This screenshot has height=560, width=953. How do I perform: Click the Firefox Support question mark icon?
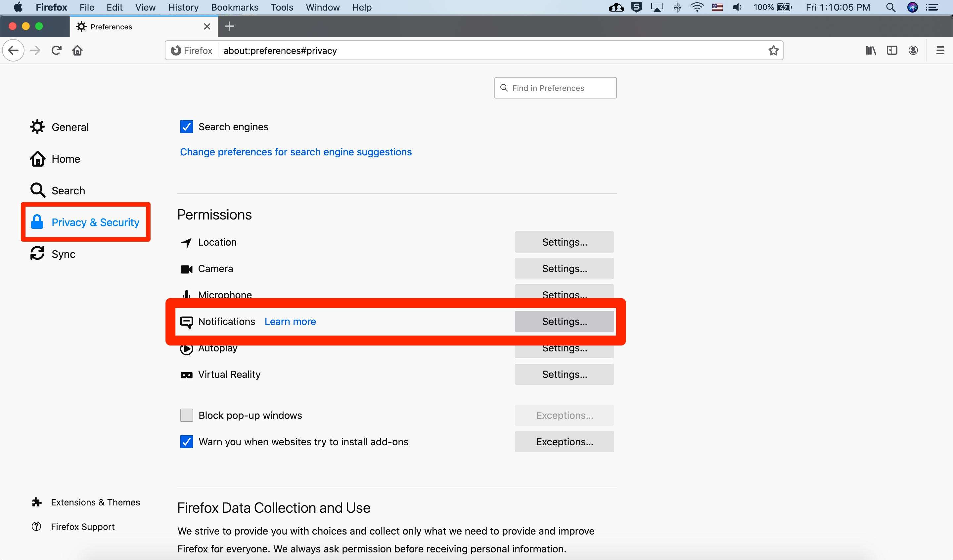coord(36,526)
